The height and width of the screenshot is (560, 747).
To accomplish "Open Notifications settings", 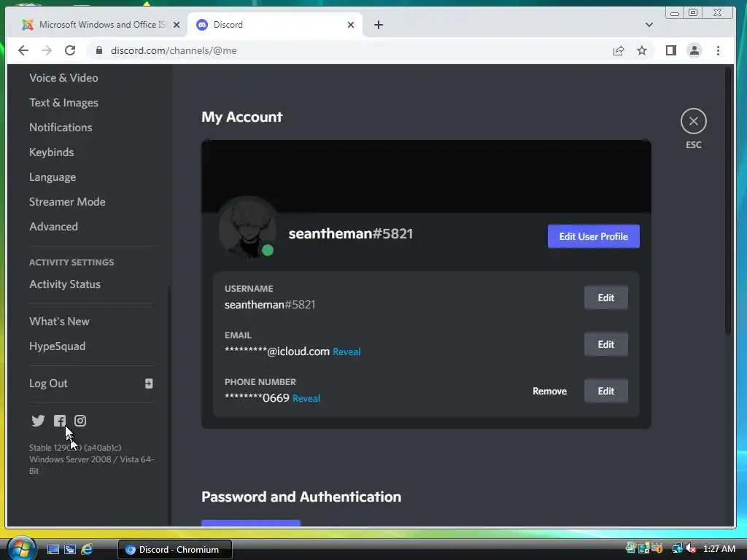I will 61,127.
